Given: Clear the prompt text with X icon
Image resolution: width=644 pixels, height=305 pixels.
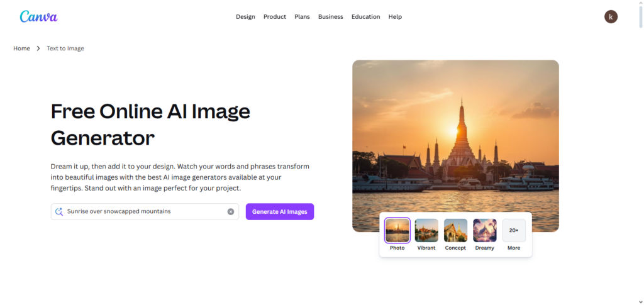Looking at the screenshot, I should point(231,212).
